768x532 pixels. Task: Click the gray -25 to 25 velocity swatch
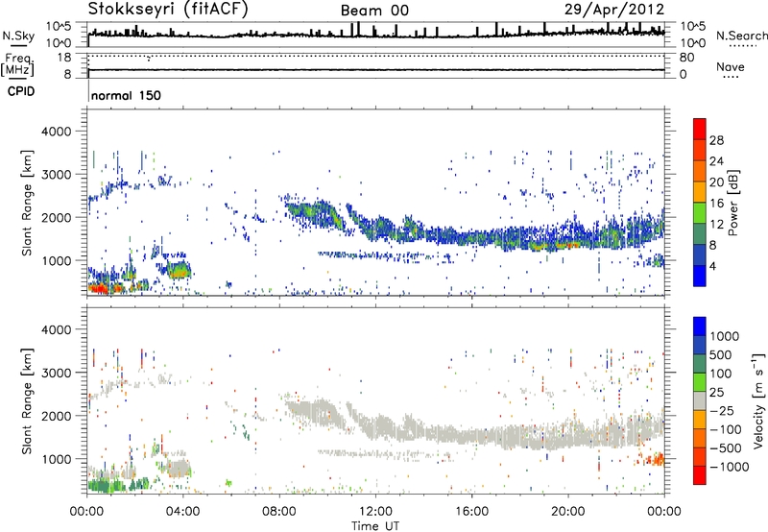pyautogui.click(x=700, y=400)
